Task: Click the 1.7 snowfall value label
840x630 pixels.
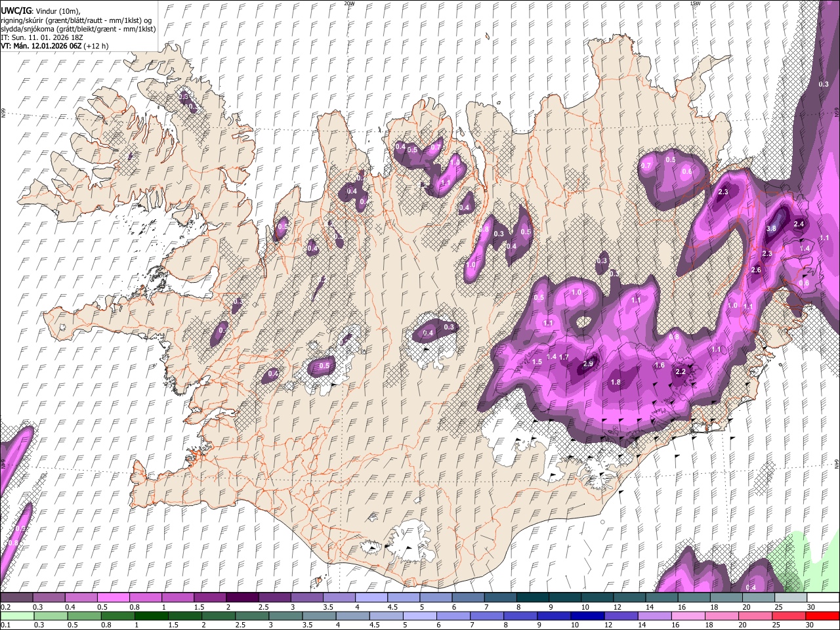Action: 563,357
